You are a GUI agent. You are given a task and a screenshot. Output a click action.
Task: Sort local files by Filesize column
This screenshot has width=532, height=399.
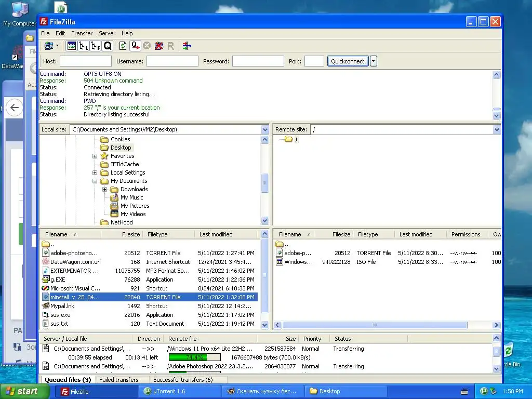point(123,234)
